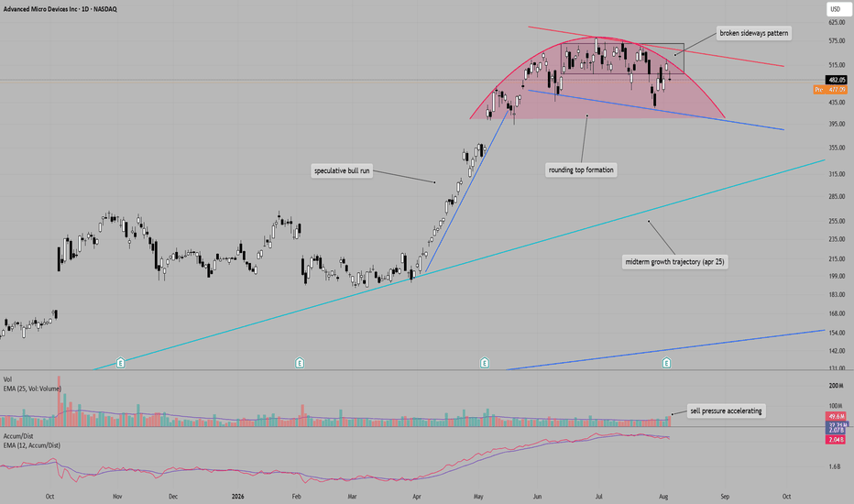Click the Sep label on time axis
This screenshot has width=854, height=504.
click(725, 497)
